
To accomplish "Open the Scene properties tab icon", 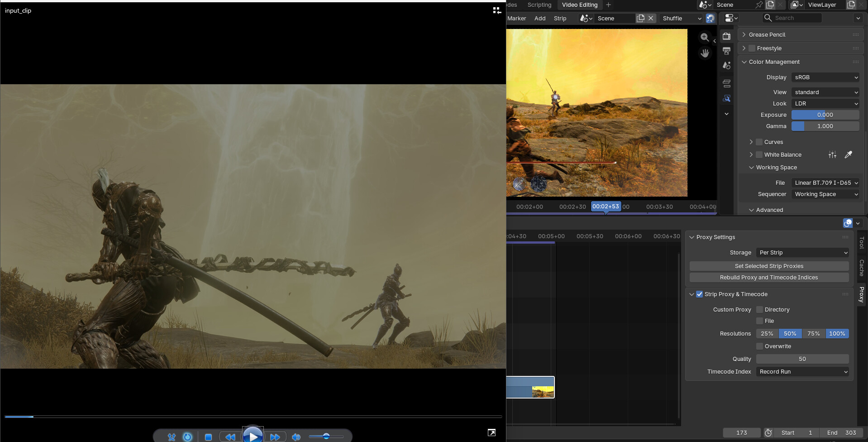I will tap(726, 66).
